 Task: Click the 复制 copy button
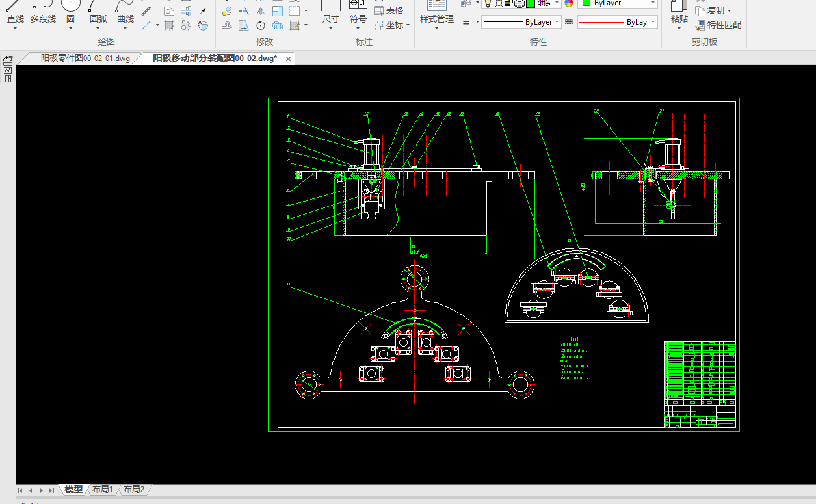715,10
